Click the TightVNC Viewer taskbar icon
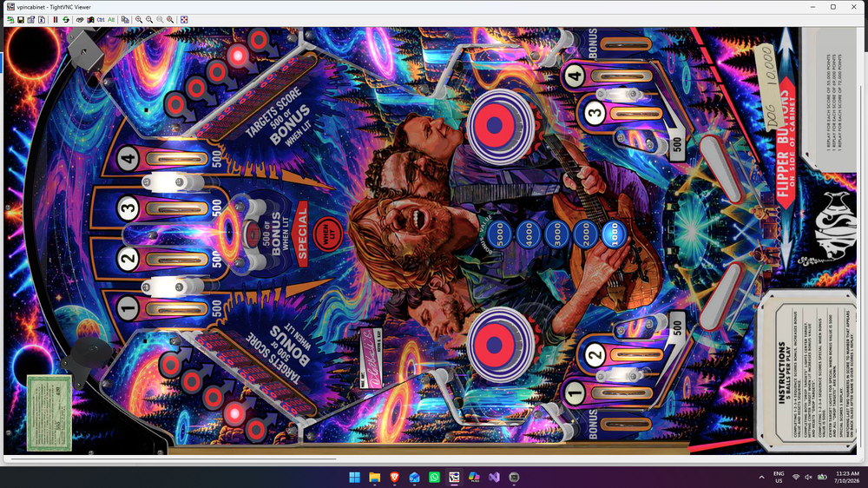868x488 pixels. tap(455, 477)
